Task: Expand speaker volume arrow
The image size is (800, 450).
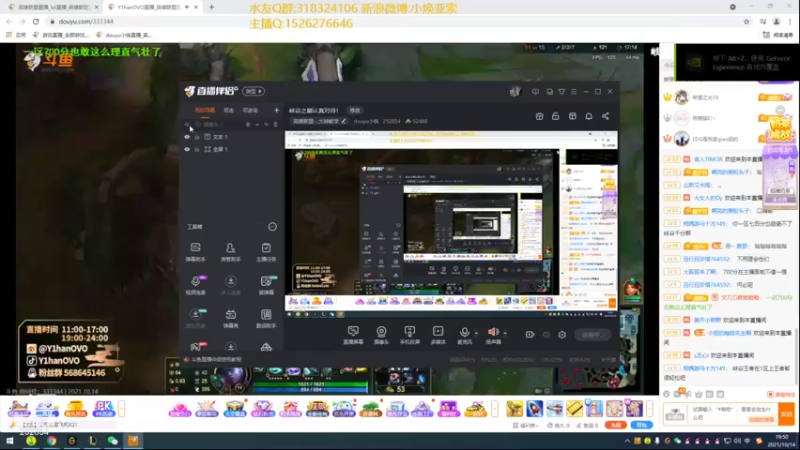Action: click(x=505, y=333)
